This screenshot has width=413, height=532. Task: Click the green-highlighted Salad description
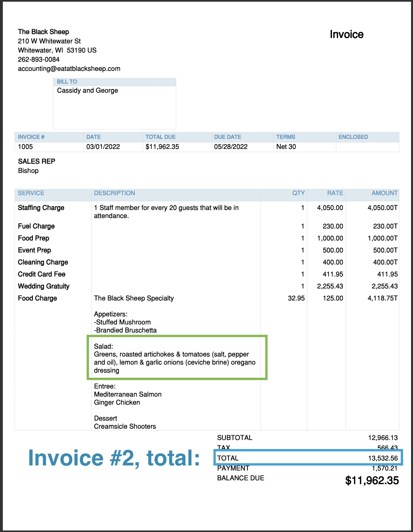point(174,358)
